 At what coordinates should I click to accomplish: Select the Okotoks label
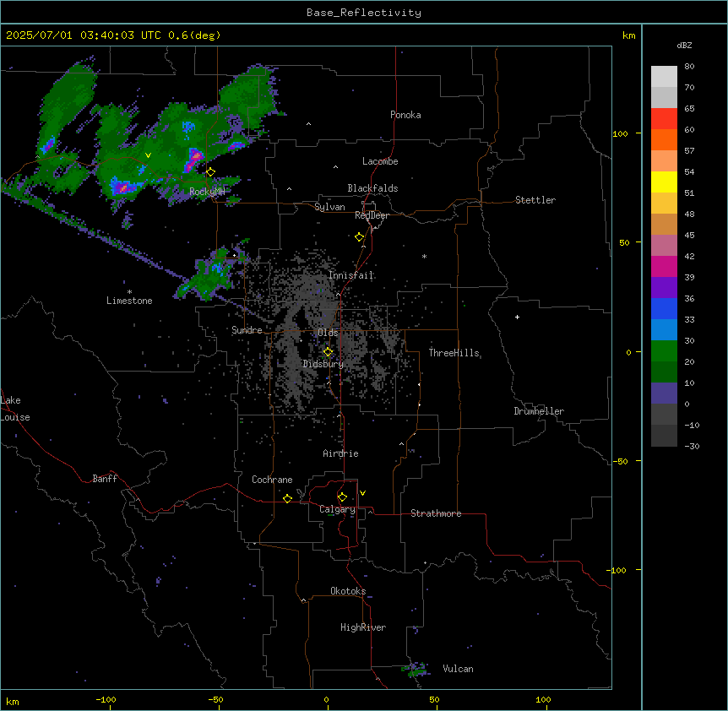348,591
